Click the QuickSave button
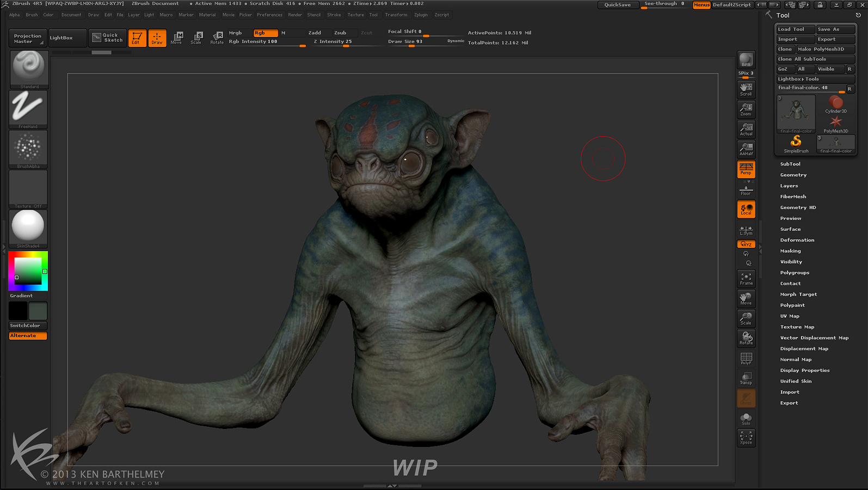Viewport: 868px width, 490px height. coord(618,5)
